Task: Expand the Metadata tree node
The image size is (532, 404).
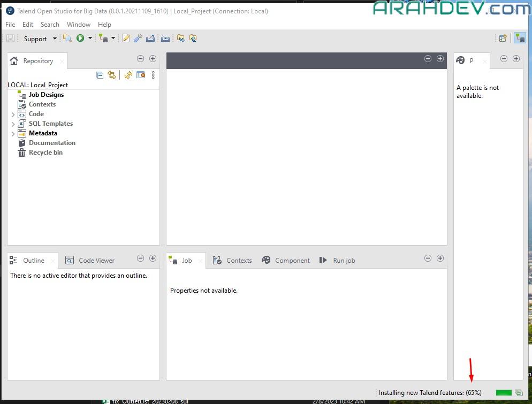Action: tap(13, 133)
